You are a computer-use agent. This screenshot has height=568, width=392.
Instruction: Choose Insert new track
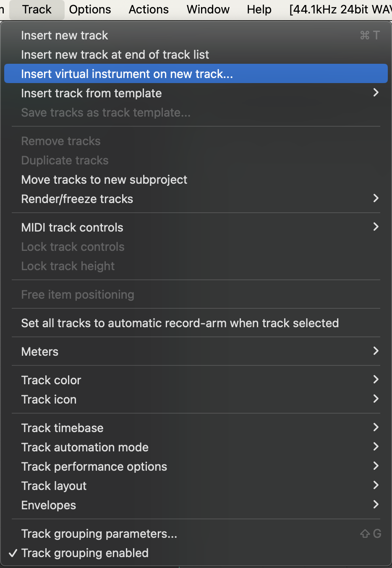(65, 35)
